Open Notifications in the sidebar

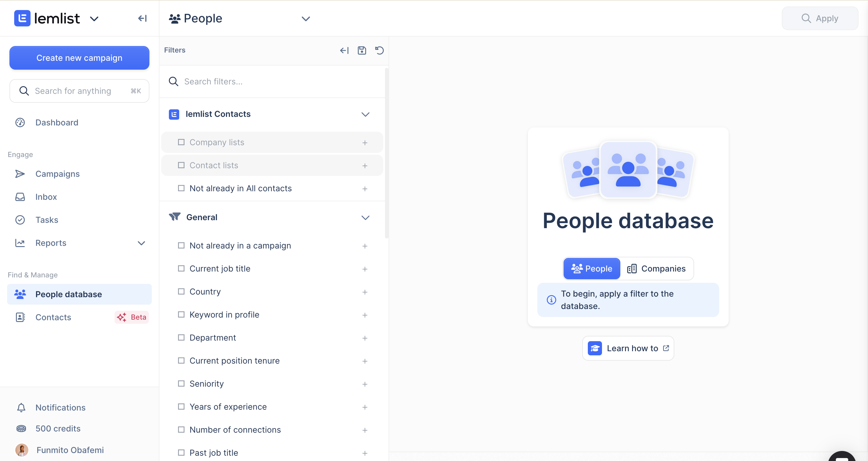coord(79,408)
